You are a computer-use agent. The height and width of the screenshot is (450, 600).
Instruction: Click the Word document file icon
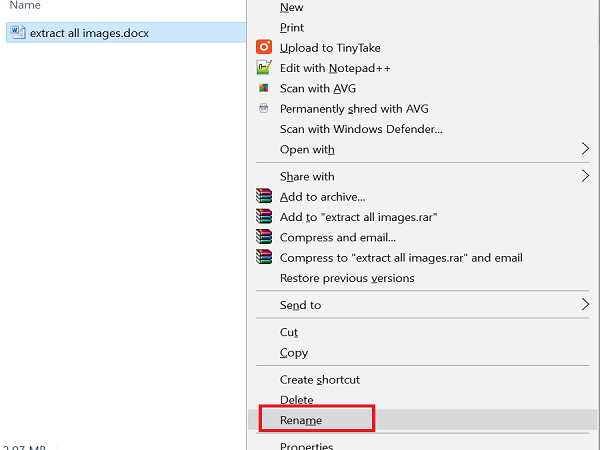point(18,32)
